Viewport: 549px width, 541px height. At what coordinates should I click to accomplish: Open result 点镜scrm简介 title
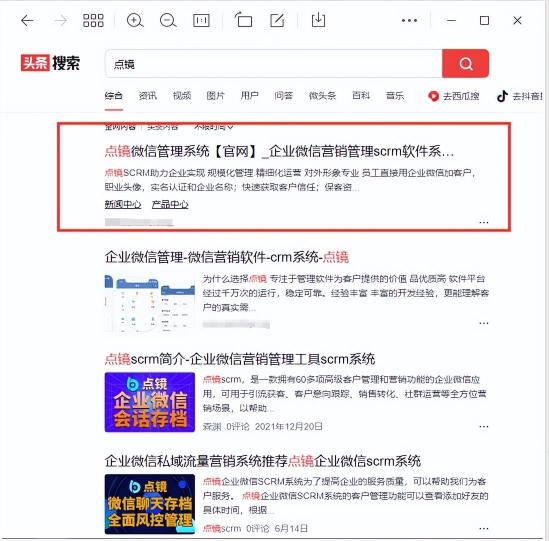click(x=240, y=359)
